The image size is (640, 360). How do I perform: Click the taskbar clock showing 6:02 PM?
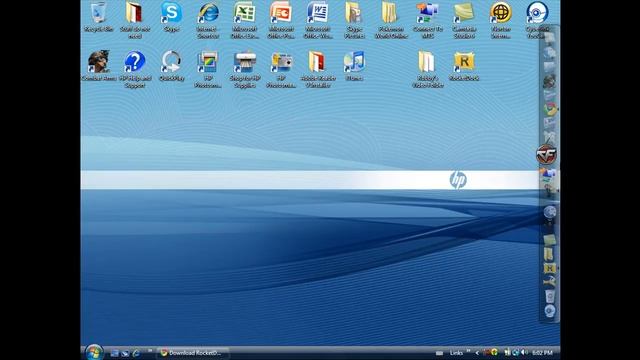[542, 353]
